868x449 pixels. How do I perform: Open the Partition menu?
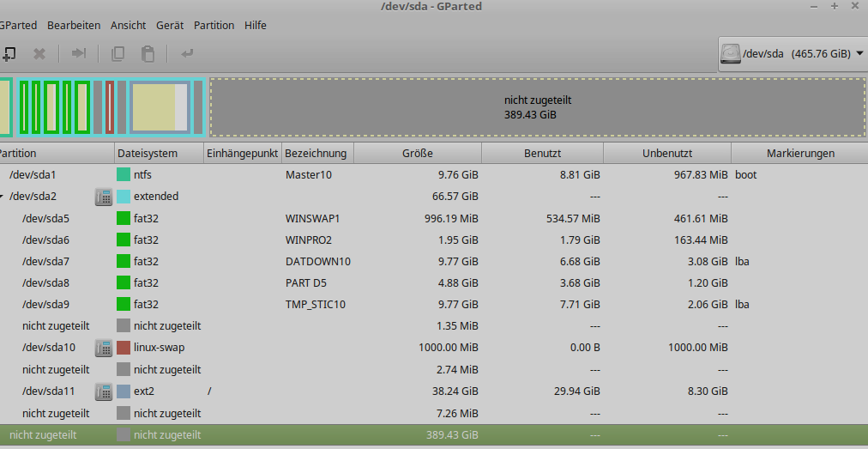point(214,26)
